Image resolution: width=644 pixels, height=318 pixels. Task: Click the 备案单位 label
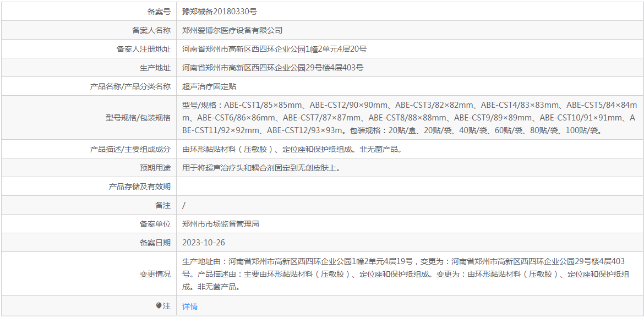[155, 224]
